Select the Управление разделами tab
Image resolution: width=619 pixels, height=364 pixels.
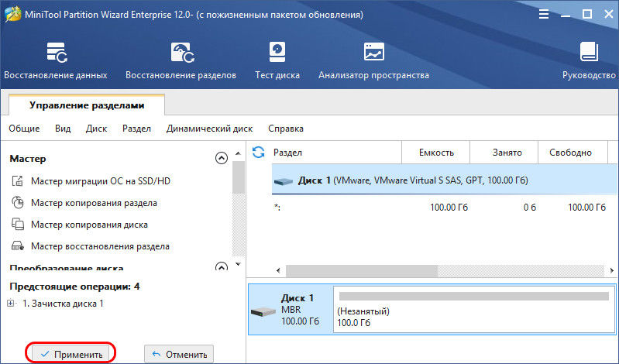[x=87, y=105]
